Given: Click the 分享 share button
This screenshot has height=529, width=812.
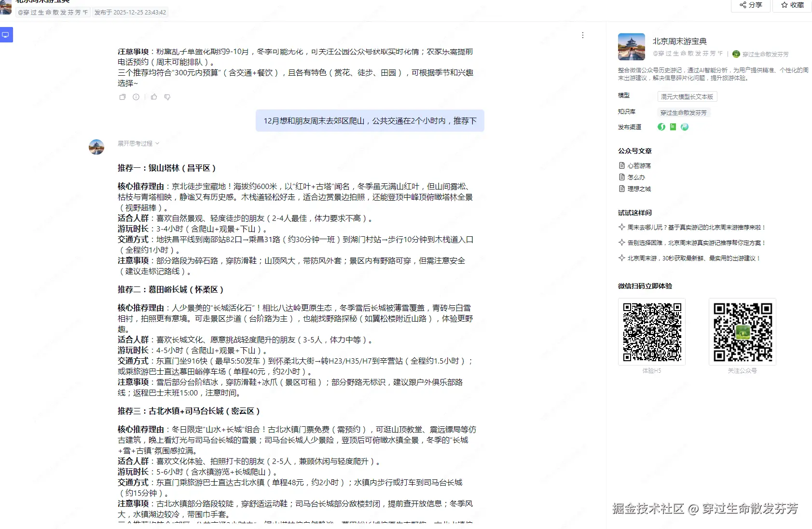Looking at the screenshot, I should click(751, 5).
